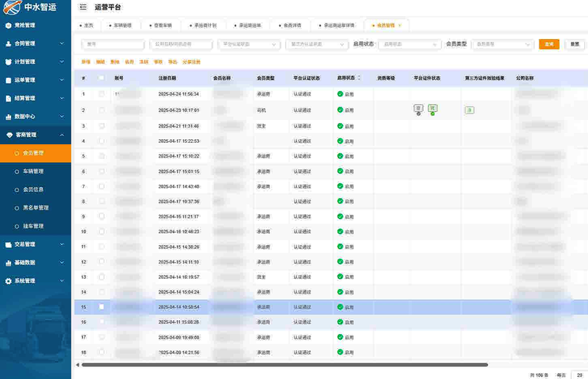Click the hamburger menu collapse icon
The height and width of the screenshot is (379, 588).
(x=82, y=7)
